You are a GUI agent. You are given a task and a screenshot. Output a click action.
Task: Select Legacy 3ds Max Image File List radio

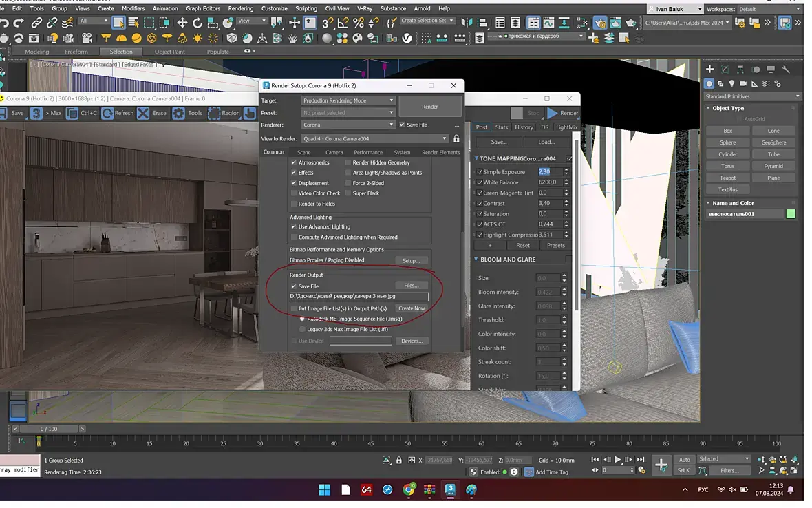pyautogui.click(x=302, y=329)
